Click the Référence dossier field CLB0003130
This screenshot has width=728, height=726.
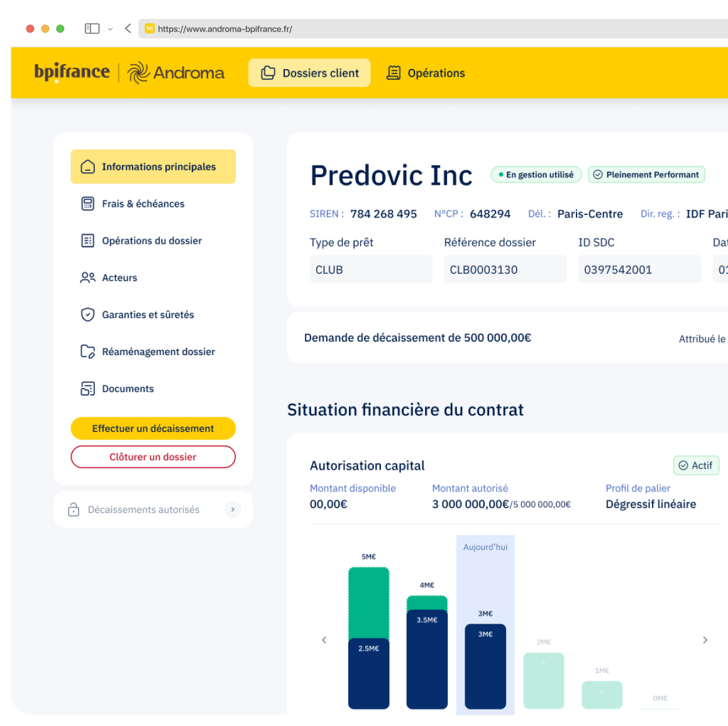click(x=505, y=270)
